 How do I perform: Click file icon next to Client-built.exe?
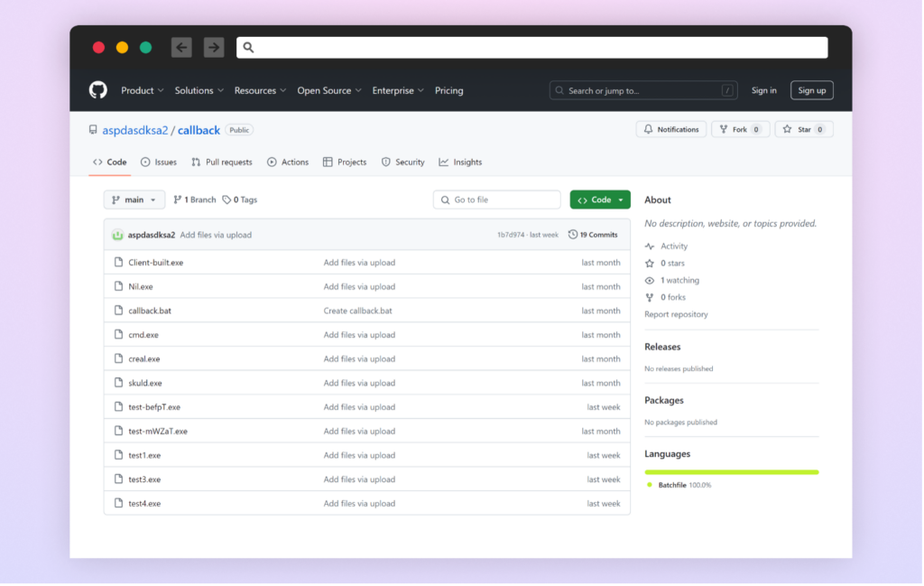tap(118, 263)
